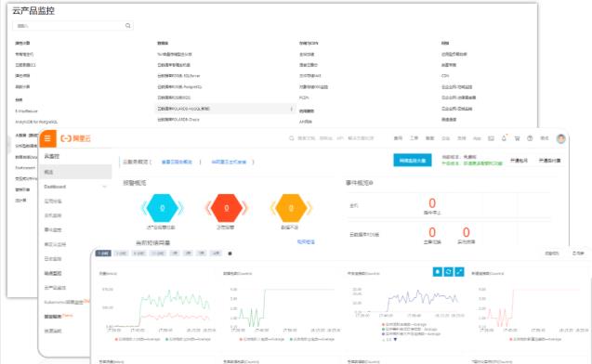Open the shopping cart icon in the console header

coord(517,138)
